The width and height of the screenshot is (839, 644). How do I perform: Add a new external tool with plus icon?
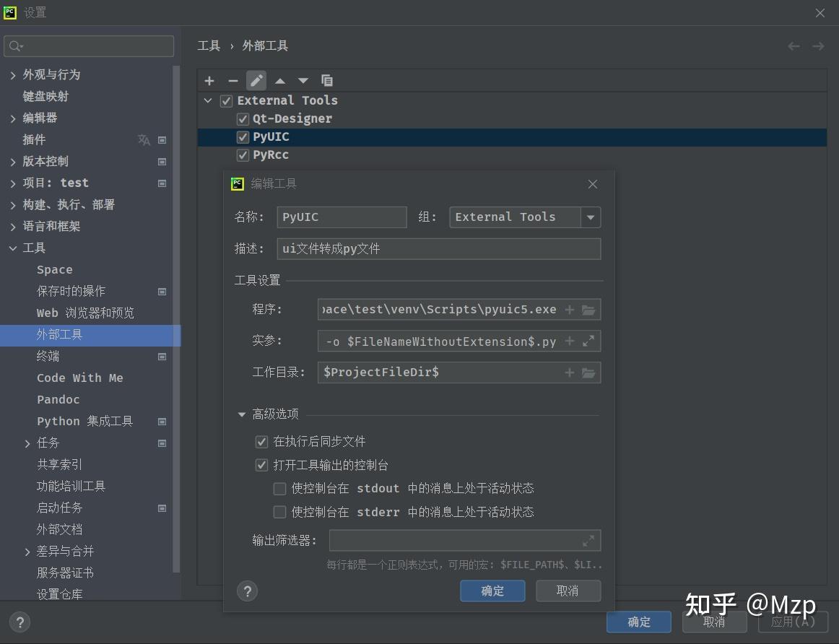tap(209, 80)
